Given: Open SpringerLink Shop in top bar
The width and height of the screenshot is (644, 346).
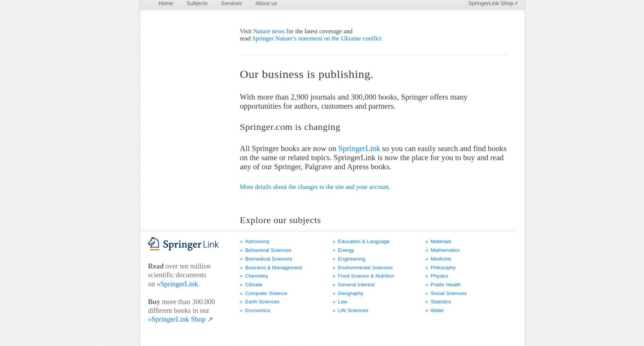Looking at the screenshot, I should click(493, 3).
